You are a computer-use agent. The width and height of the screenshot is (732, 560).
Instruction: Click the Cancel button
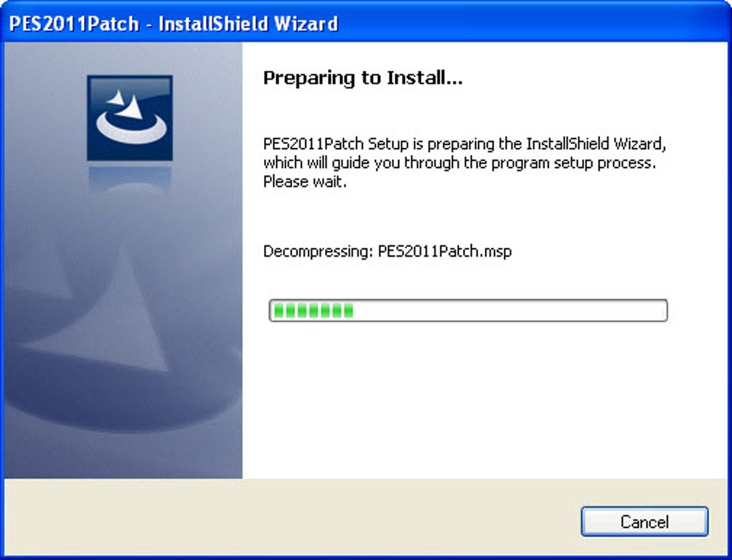click(644, 521)
